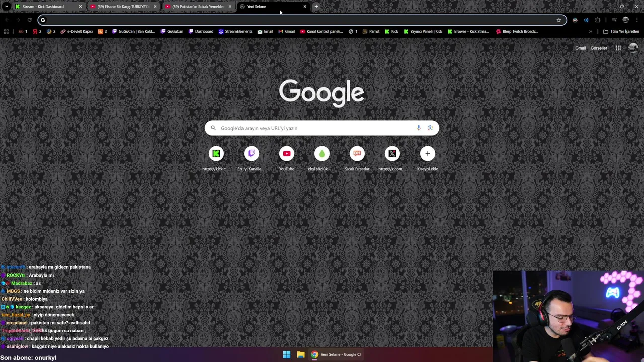Open the Blerp Twitch Broadc... bookmark
Screen dimensions: 644x362
point(517,31)
